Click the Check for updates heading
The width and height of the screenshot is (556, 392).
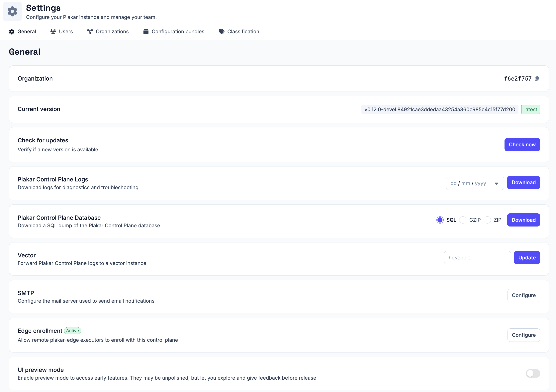coord(43,141)
